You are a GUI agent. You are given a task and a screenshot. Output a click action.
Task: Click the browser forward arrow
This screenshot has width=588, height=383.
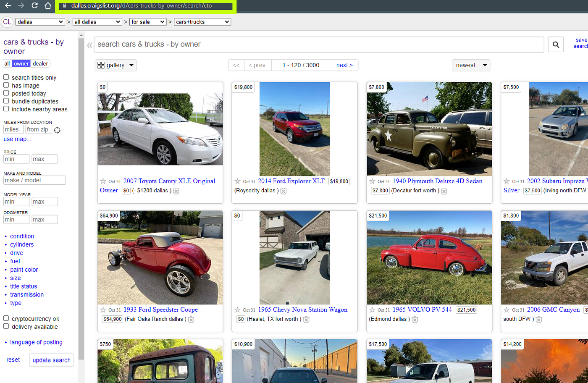pos(21,5)
